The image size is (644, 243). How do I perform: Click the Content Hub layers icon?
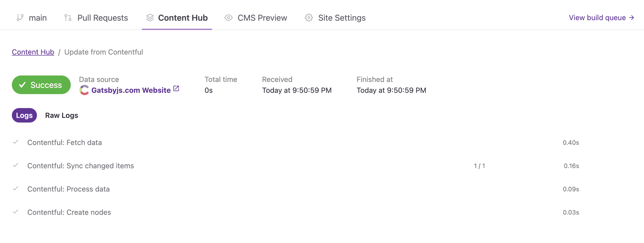[150, 18]
